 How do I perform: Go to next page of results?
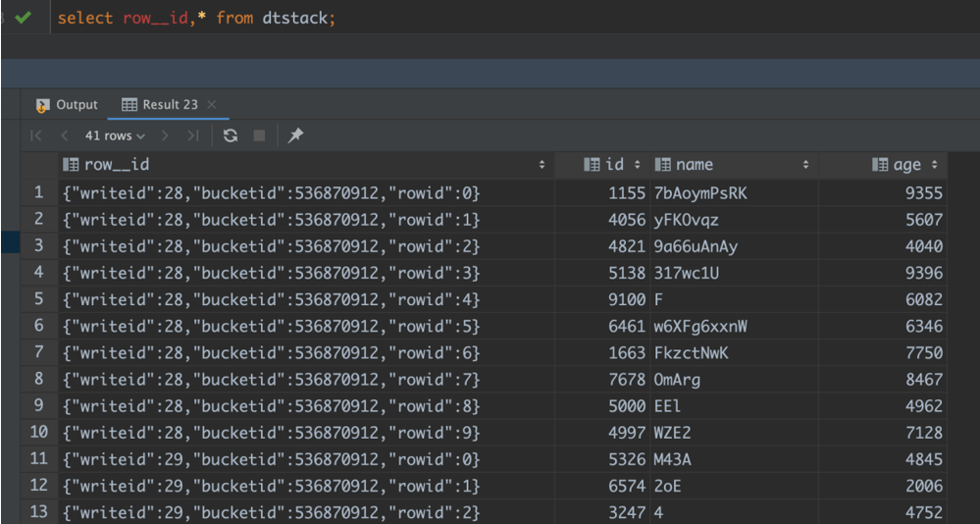coord(165,135)
